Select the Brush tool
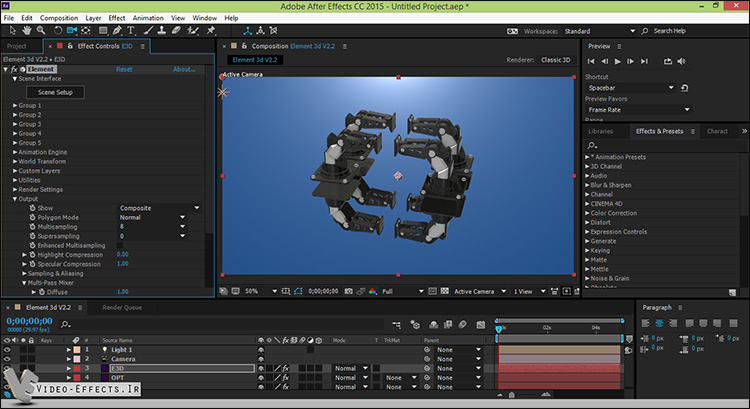 click(148, 31)
